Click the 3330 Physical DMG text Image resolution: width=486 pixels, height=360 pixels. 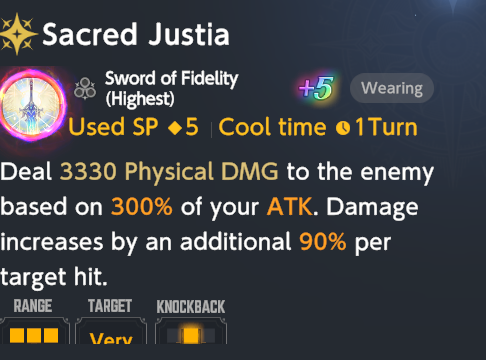[169, 172]
